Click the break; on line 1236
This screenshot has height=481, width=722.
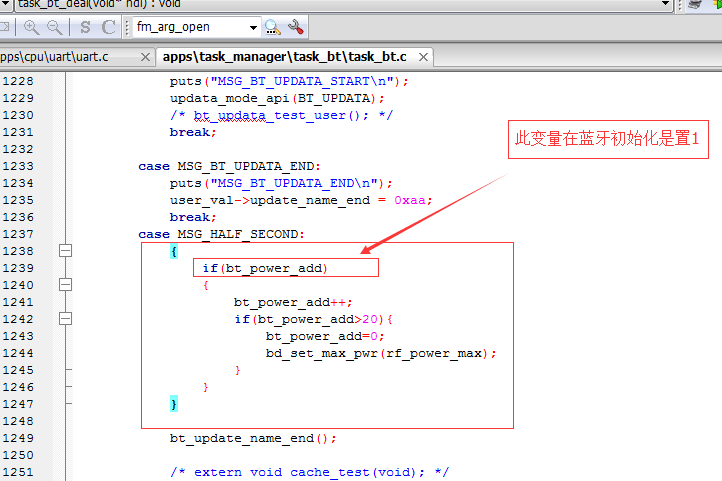pos(193,217)
